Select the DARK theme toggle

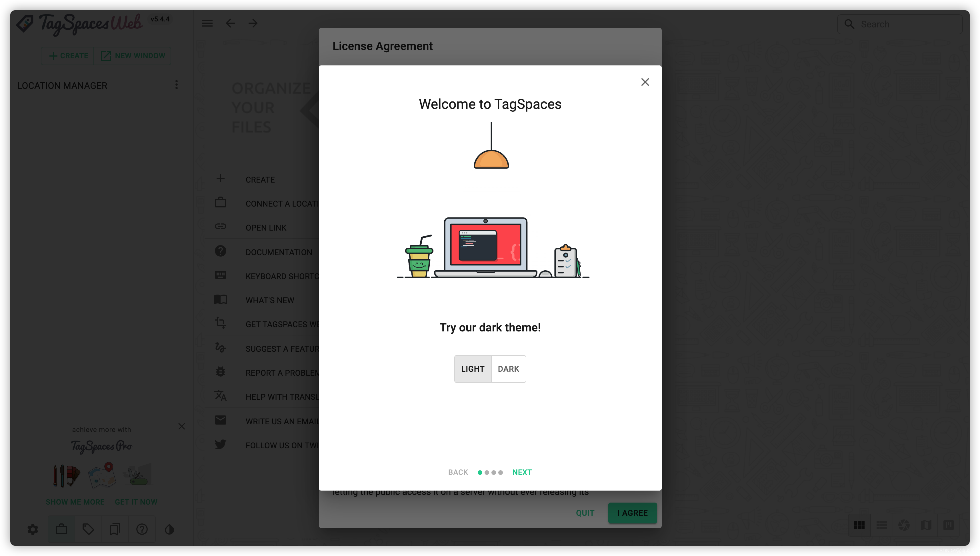tap(508, 369)
